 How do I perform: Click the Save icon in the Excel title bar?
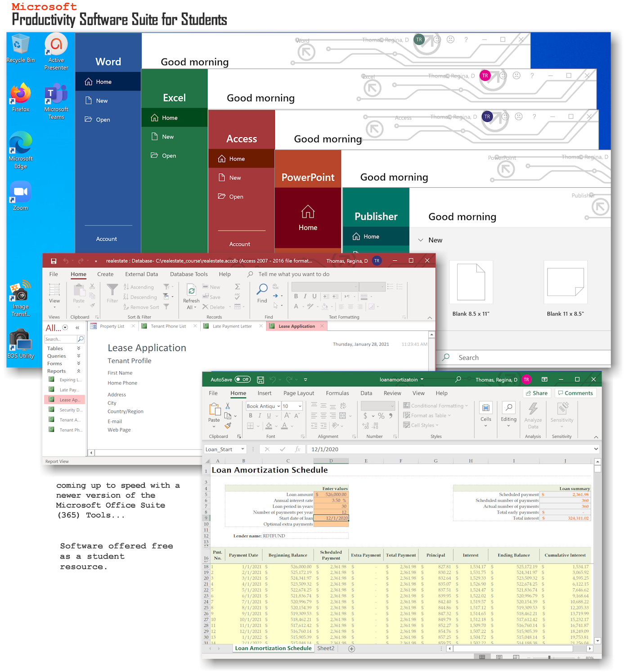[260, 380]
